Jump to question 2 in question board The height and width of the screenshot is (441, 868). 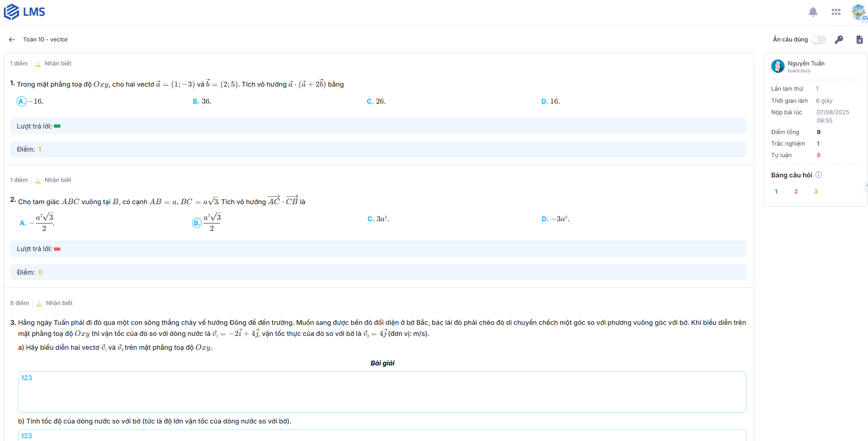coord(796,192)
